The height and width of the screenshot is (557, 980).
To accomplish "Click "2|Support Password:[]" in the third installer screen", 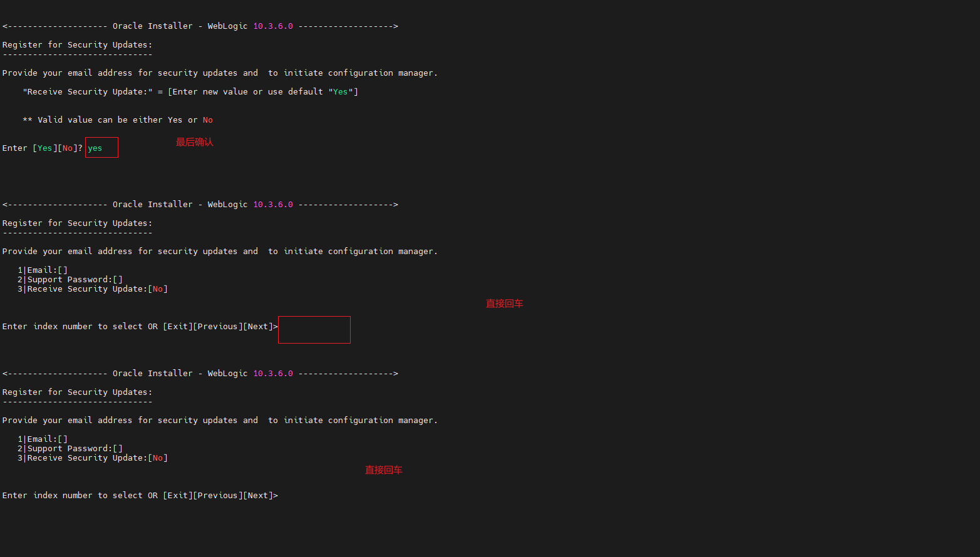I will (70, 449).
